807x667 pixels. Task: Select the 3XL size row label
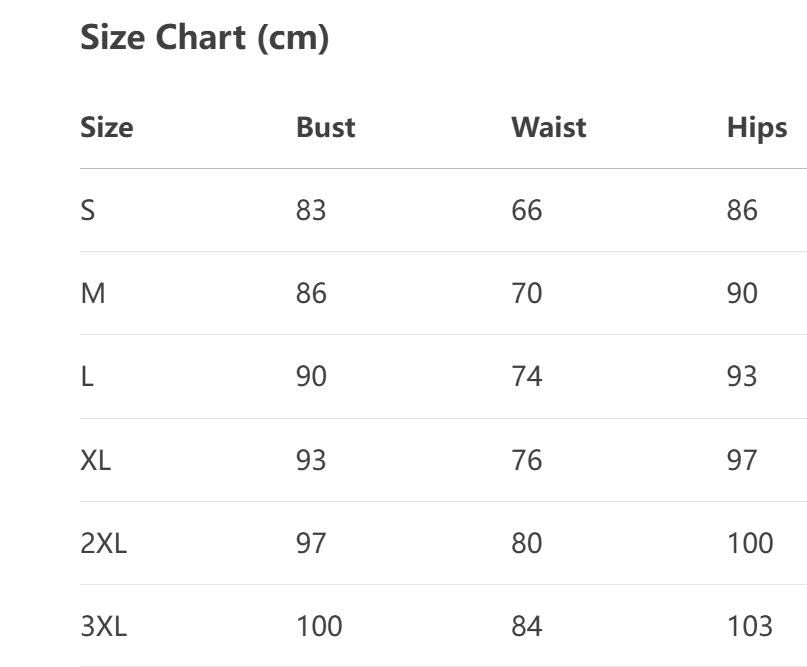point(103,626)
